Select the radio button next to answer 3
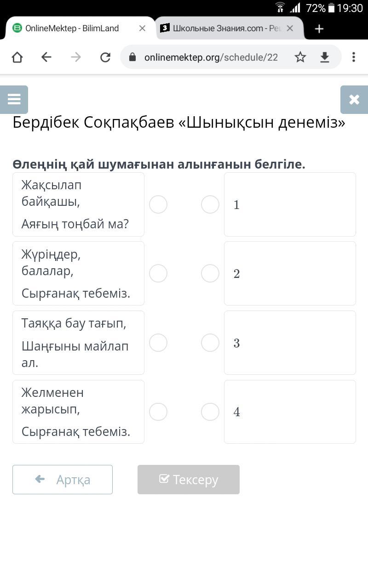This screenshot has width=368, height=588. point(210,343)
